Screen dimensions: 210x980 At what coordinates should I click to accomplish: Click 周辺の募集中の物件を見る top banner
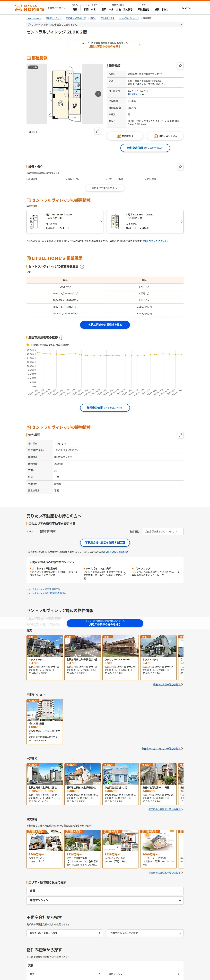tap(105, 45)
